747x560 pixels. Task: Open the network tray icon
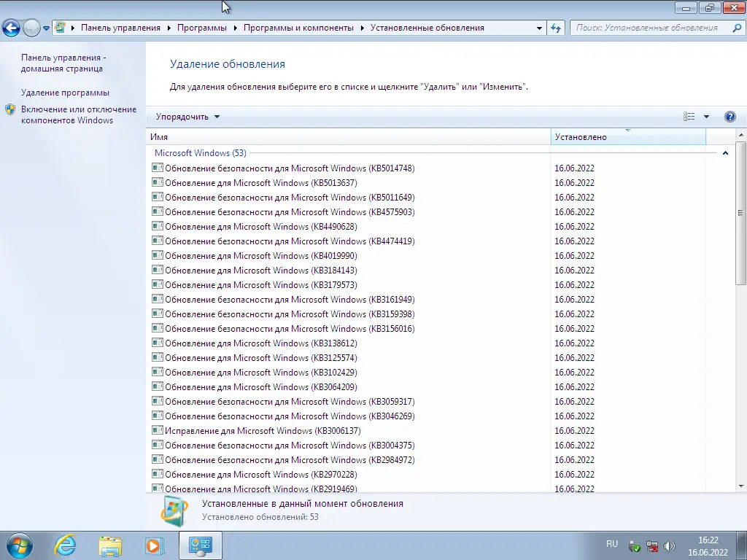651,546
